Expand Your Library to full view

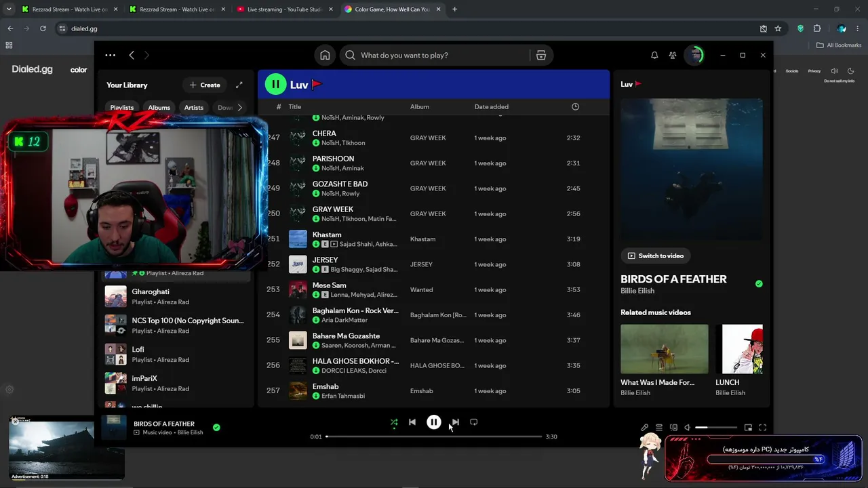tap(239, 85)
